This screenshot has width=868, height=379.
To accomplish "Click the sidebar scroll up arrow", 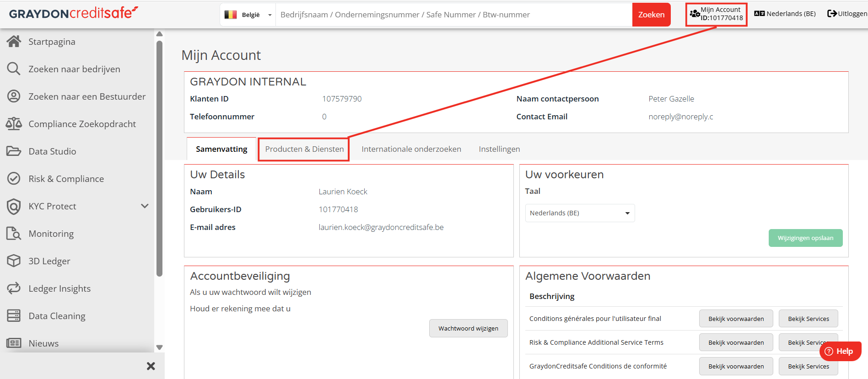I will (x=160, y=34).
